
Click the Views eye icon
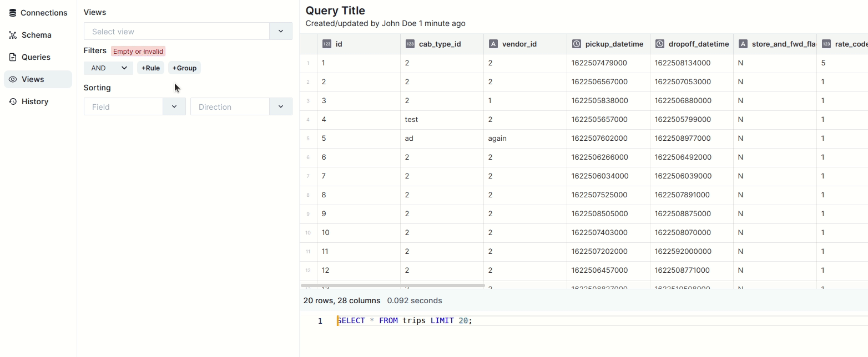point(13,79)
